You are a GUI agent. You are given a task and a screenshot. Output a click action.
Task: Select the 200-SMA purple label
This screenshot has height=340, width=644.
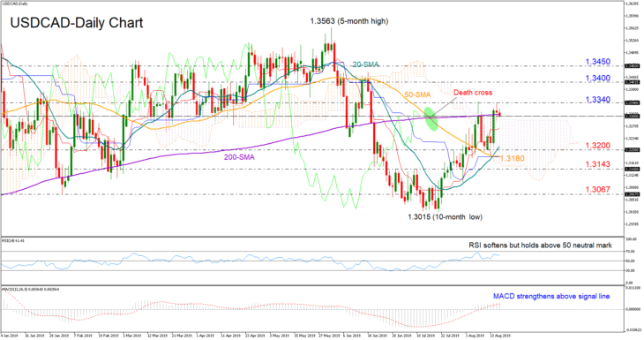tap(239, 157)
